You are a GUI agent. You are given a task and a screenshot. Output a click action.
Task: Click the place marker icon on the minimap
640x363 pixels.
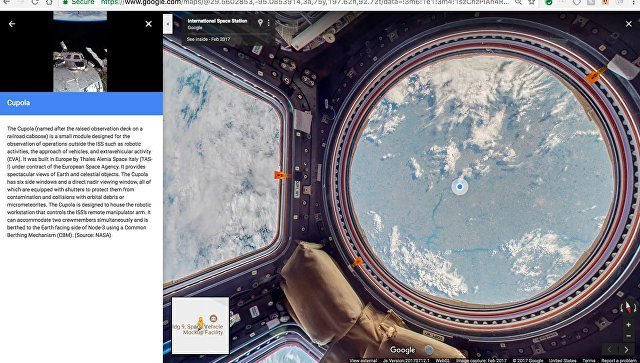213,318
